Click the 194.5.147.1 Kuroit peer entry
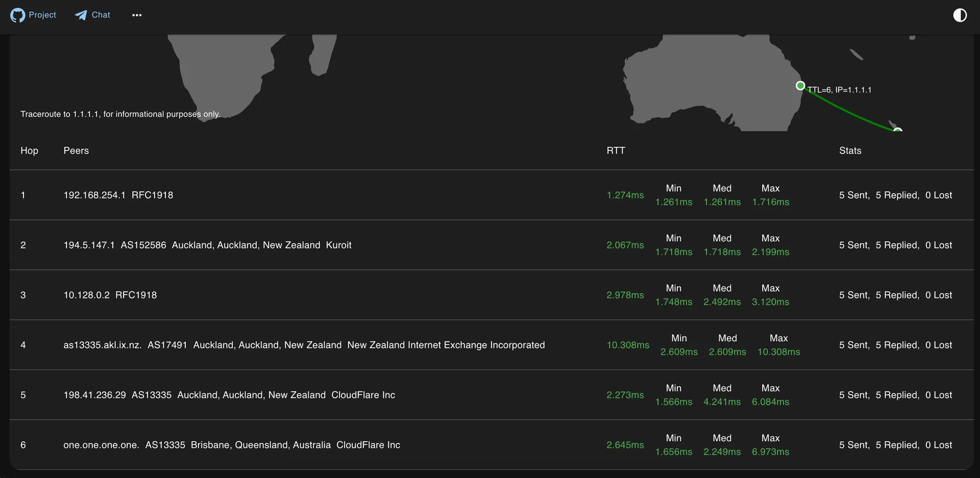The width and height of the screenshot is (980, 478). [207, 245]
